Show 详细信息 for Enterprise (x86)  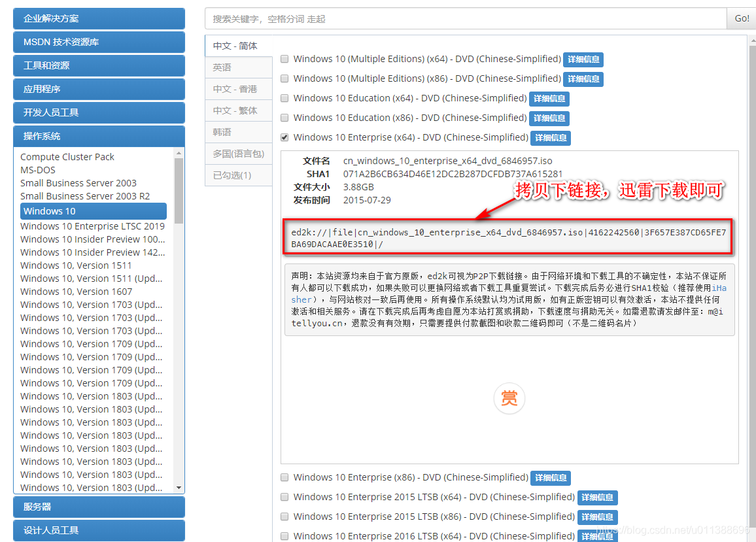pos(551,478)
